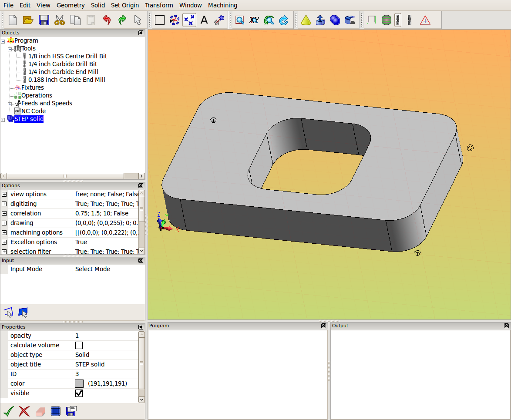The width and height of the screenshot is (511, 420).
Task: Enable the calculate volume checkbox
Action: click(79, 346)
